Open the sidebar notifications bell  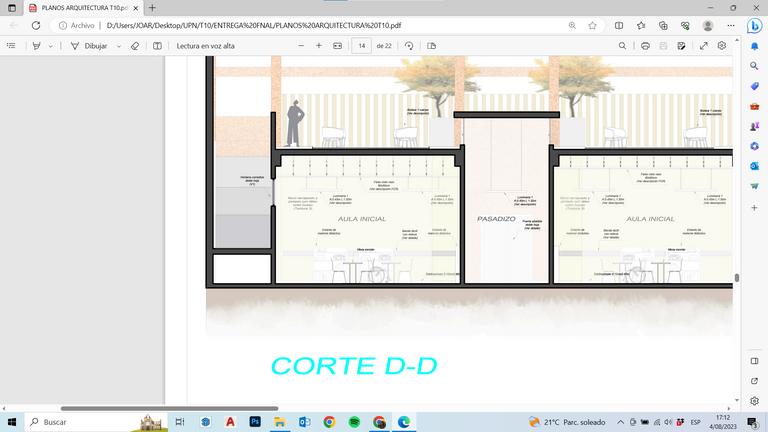754,46
